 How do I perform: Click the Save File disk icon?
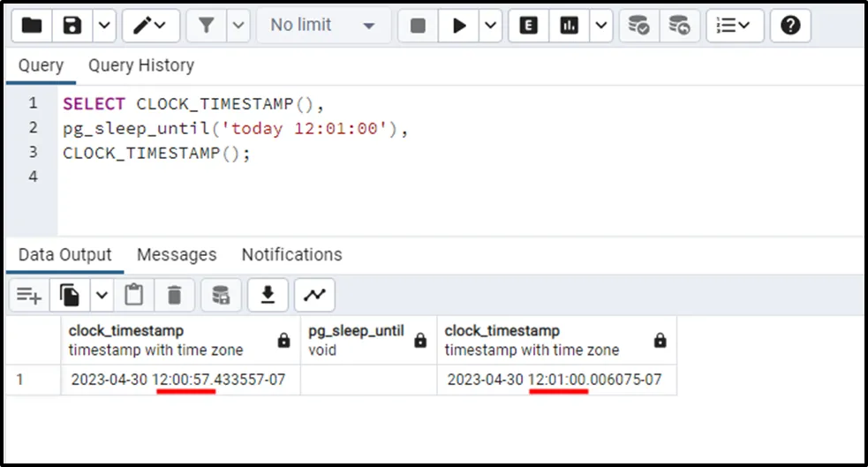pyautogui.click(x=72, y=26)
